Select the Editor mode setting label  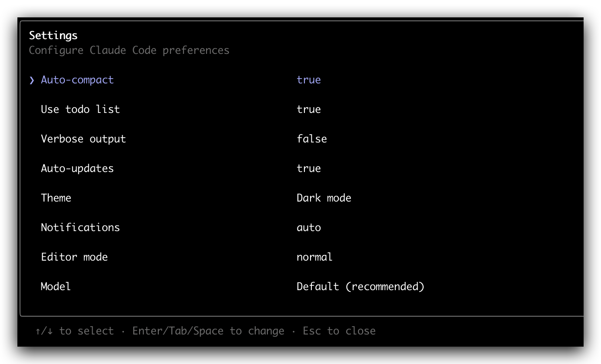pos(74,257)
